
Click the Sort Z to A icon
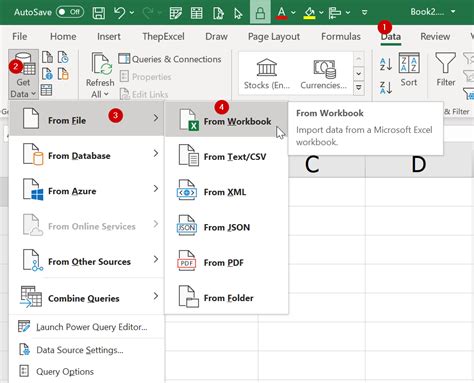tap(386, 88)
